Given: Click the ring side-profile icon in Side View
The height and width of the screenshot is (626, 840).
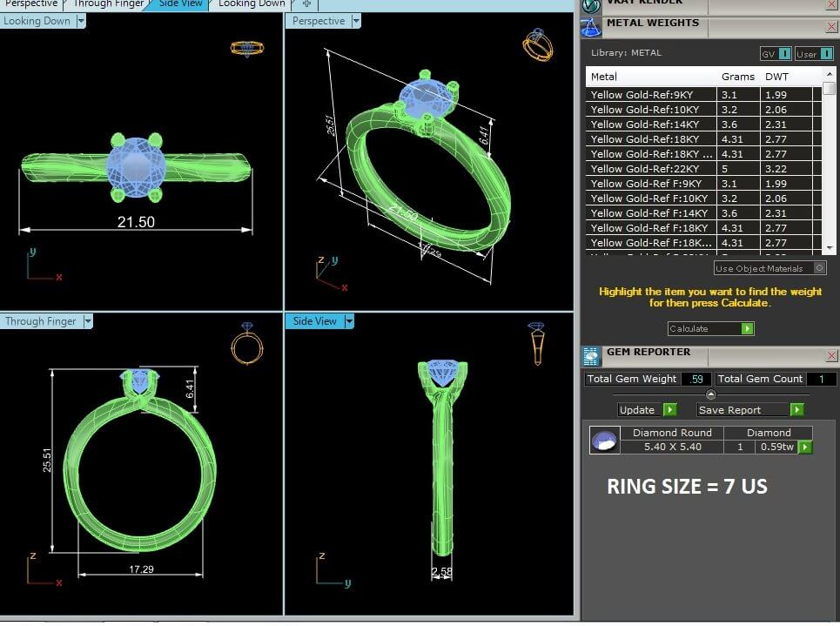Looking at the screenshot, I should click(537, 343).
